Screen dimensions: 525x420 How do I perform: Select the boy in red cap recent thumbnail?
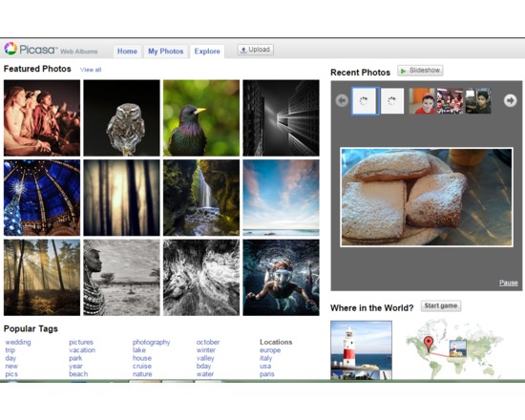[x=422, y=100]
